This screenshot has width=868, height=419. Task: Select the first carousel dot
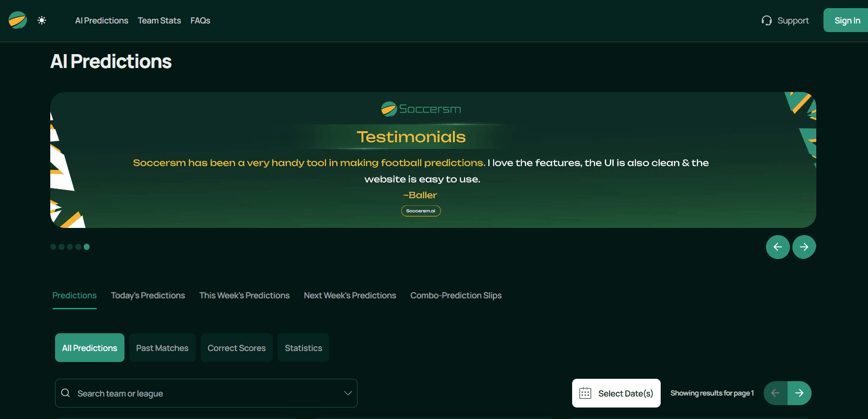tap(53, 247)
